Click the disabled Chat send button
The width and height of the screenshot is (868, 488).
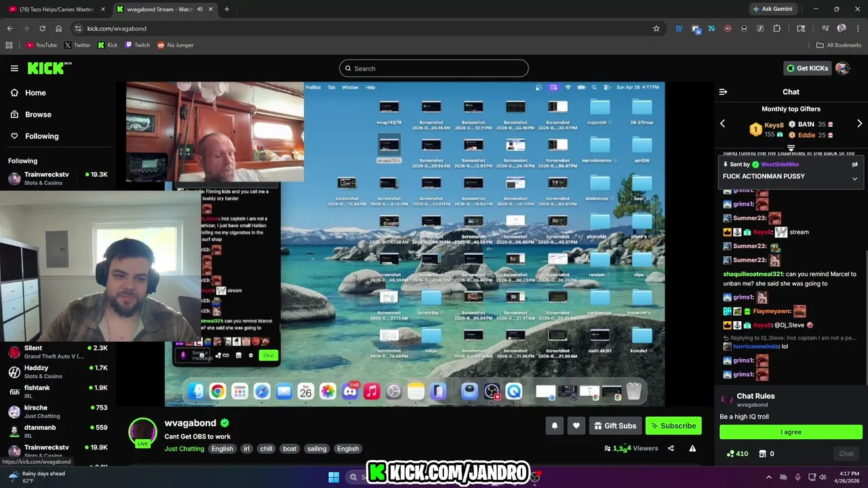click(846, 453)
